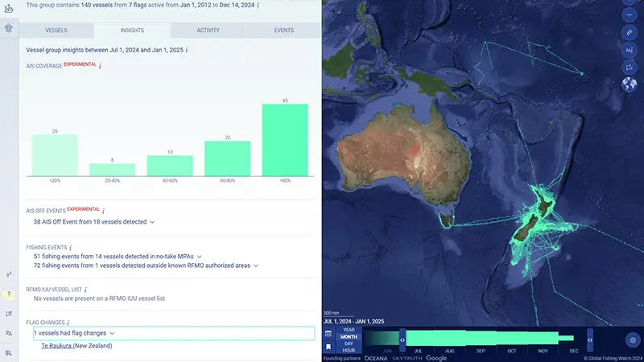Click the SL user initials button
The image size is (644, 362).
9,353
